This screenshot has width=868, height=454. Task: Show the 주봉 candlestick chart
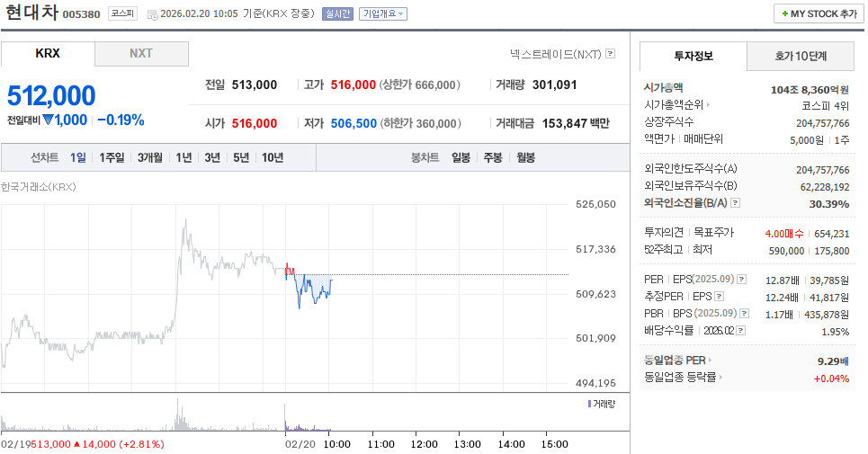pos(493,157)
